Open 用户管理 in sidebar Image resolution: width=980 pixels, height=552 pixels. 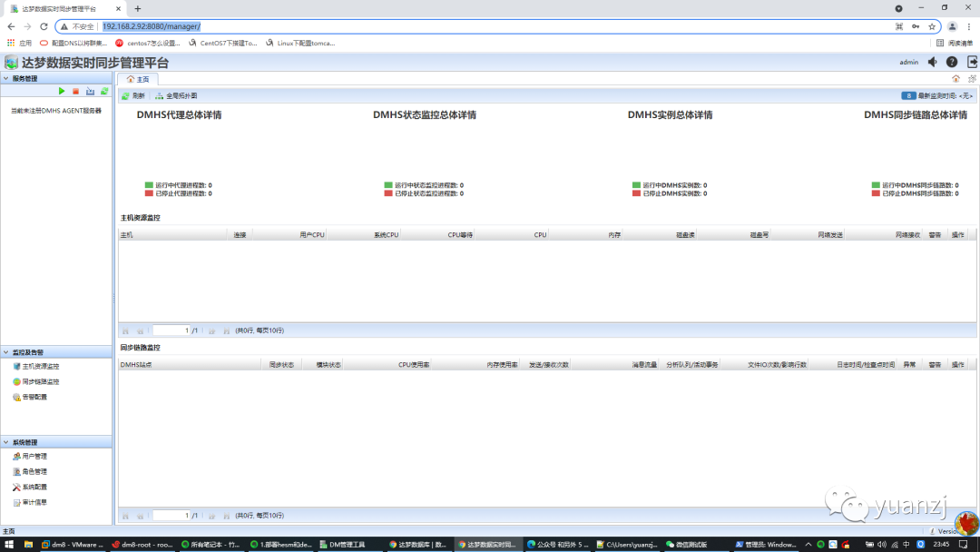pyautogui.click(x=30, y=457)
